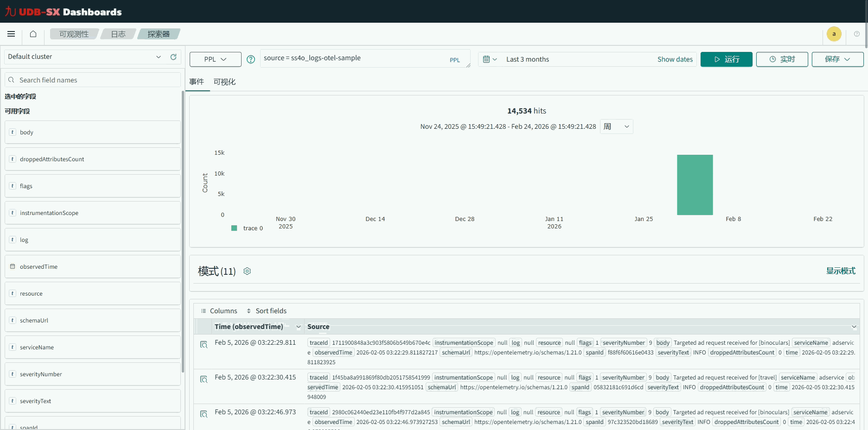Switch to the 可视化 tab
The width and height of the screenshot is (868, 430).
click(224, 82)
